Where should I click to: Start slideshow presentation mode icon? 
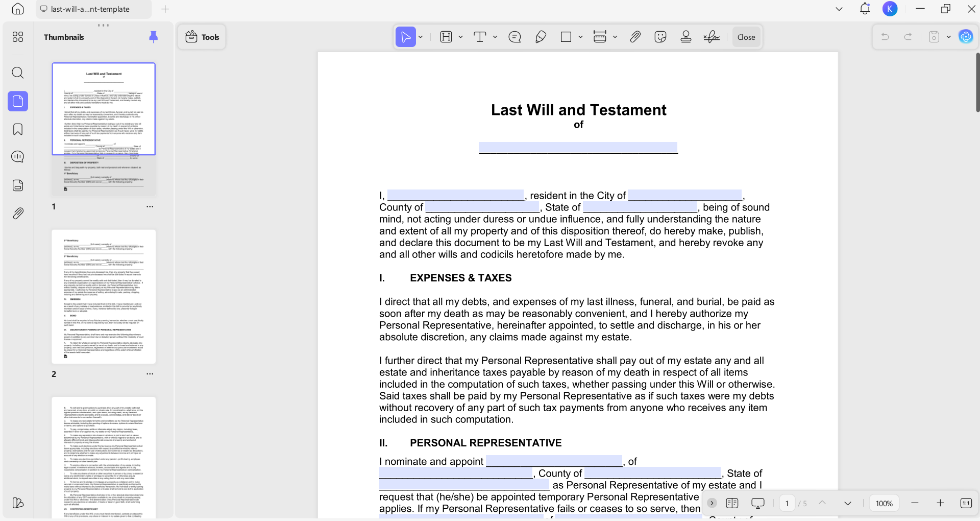(x=758, y=503)
